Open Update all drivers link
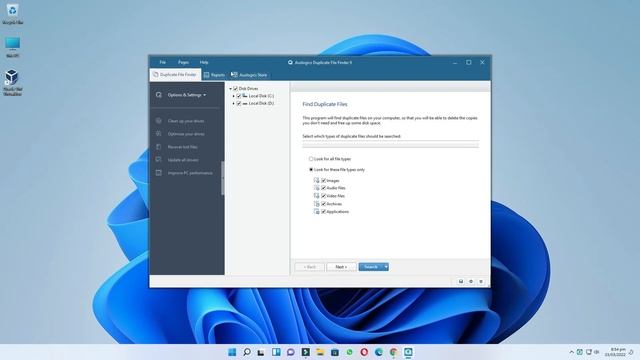 (183, 160)
